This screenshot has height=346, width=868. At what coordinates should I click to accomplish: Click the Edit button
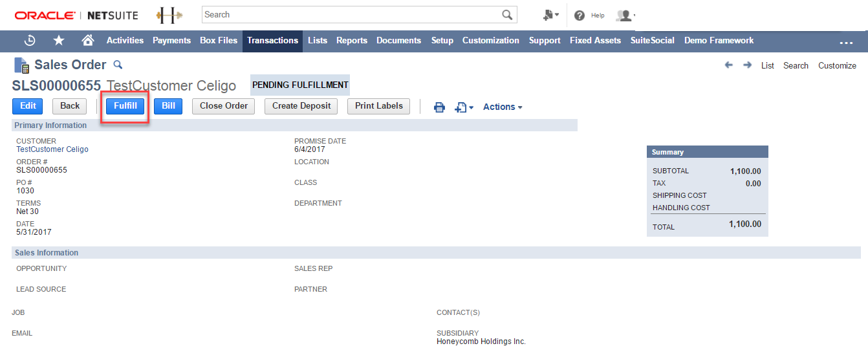pyautogui.click(x=28, y=106)
